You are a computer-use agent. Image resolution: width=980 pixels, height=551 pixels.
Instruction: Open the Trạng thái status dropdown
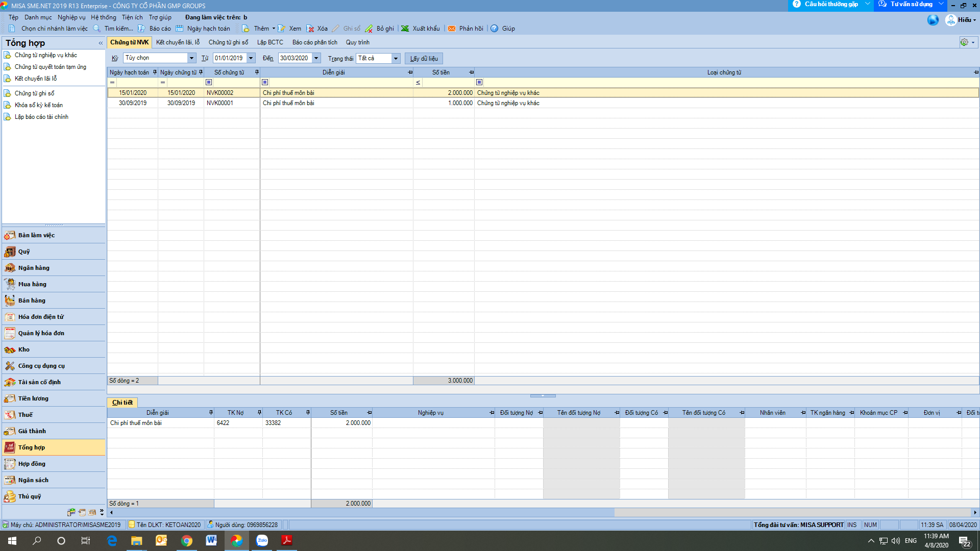click(x=396, y=59)
